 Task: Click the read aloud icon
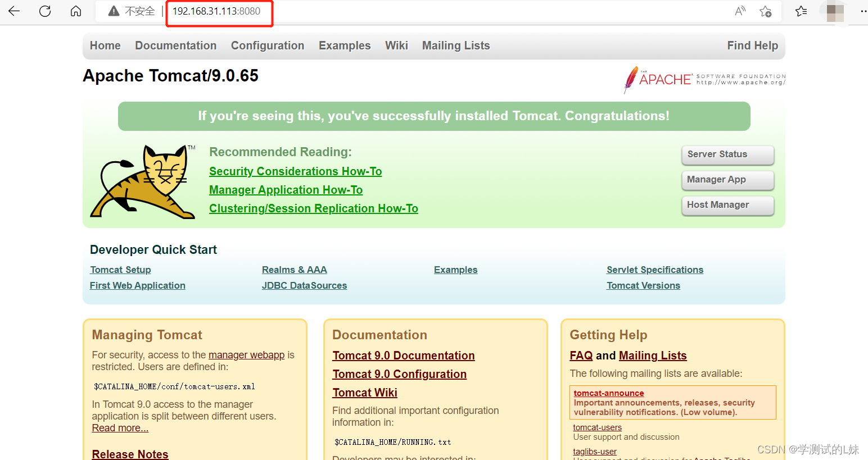pyautogui.click(x=740, y=11)
